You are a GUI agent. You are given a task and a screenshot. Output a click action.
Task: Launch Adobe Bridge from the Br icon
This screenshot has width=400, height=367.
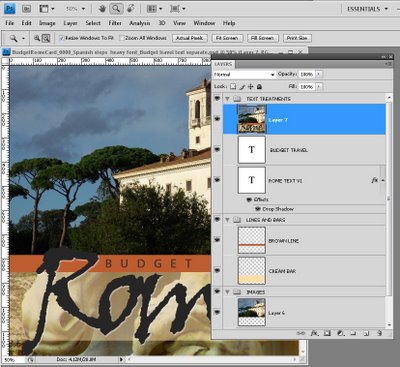27,9
